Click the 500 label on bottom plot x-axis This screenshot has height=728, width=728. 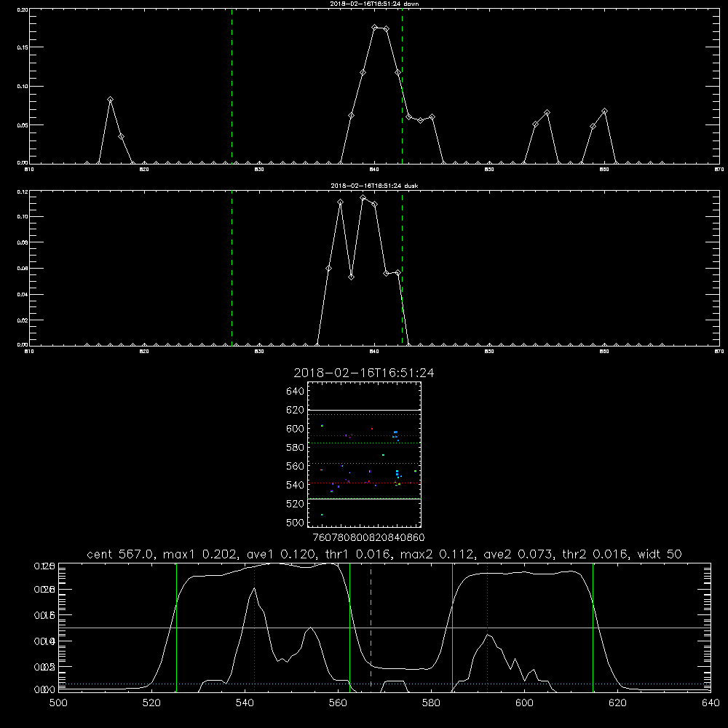[x=58, y=703]
